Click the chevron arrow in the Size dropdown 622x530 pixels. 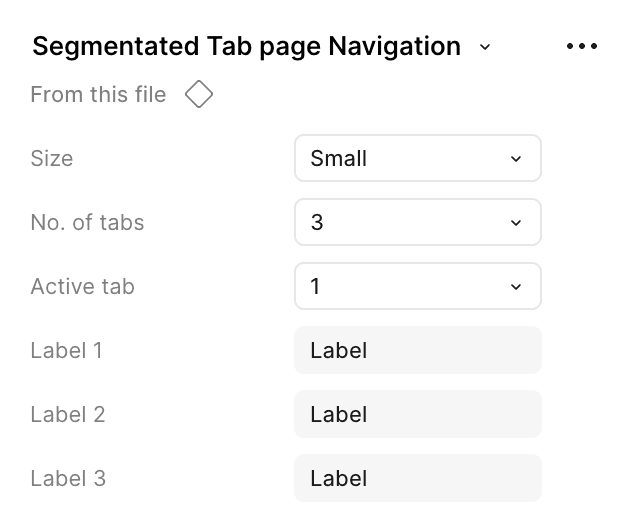point(516,159)
